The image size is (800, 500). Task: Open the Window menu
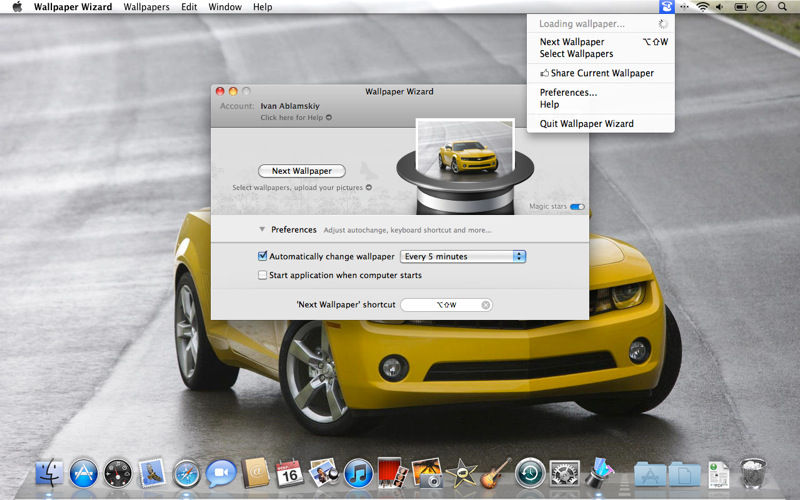click(225, 7)
